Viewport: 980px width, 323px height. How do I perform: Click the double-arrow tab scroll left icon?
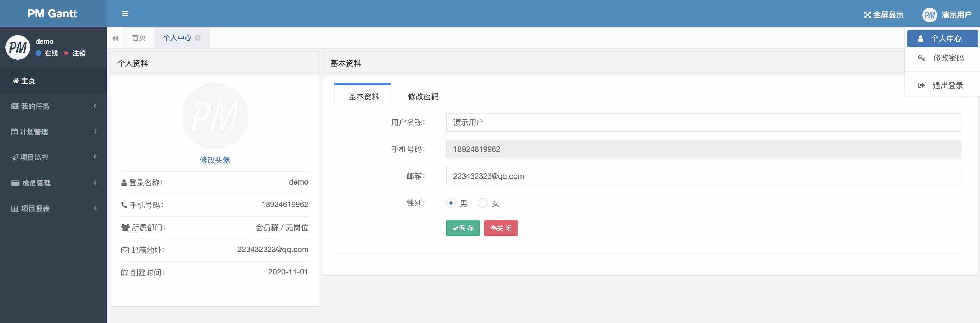[115, 38]
